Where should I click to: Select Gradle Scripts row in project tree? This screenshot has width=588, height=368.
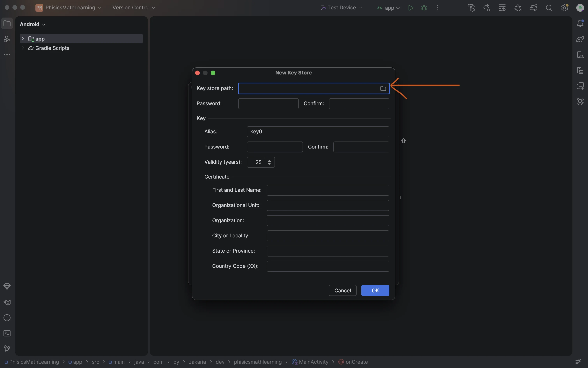[81, 48]
